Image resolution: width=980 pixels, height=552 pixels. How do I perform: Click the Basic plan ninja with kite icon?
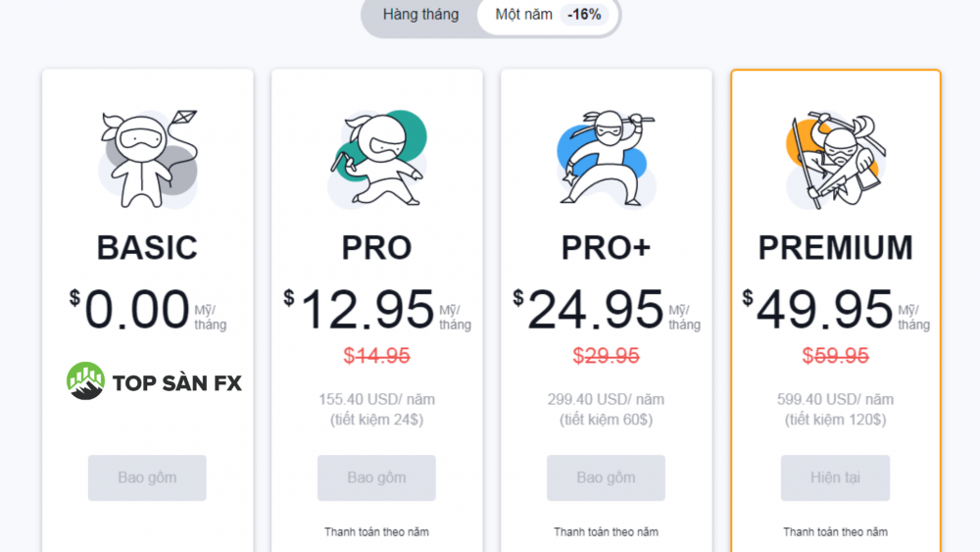coord(148,159)
